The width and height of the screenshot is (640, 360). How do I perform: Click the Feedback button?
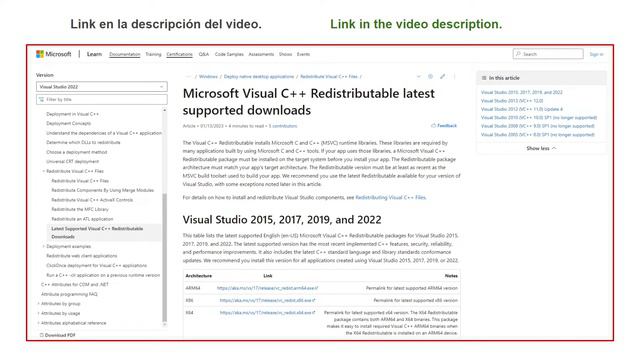[x=444, y=126]
